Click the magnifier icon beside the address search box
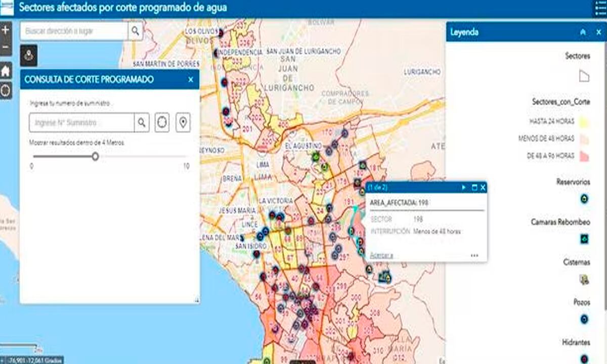This screenshot has width=607, height=364. pos(135,31)
